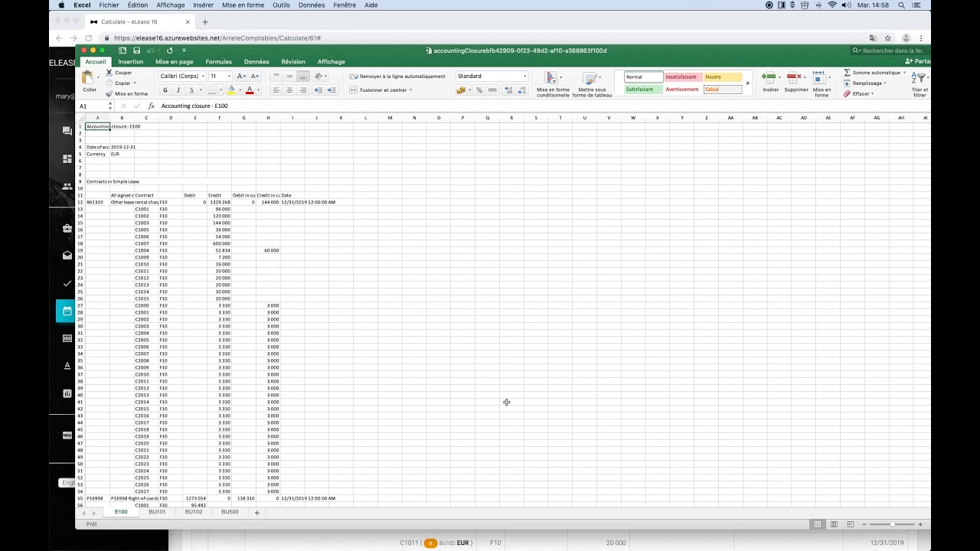Click the Copier icon
Screen dimensions: 980x551
[x=109, y=83]
